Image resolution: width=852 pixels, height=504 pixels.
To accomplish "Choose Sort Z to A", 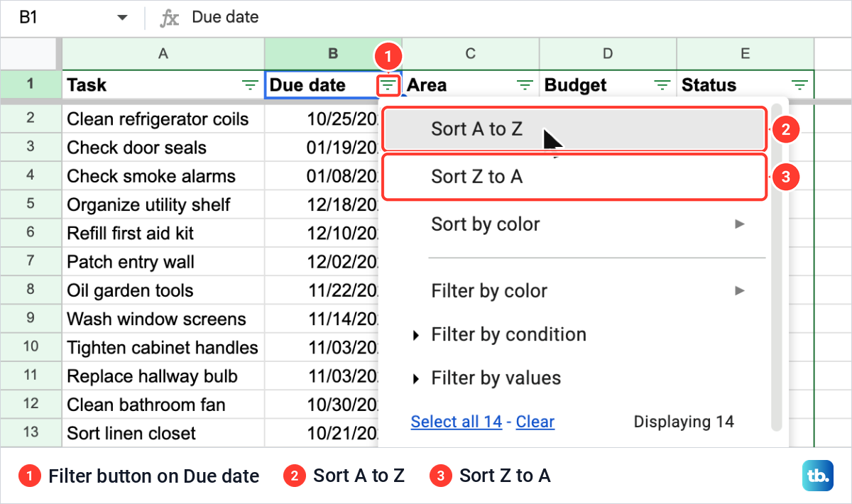I will (575, 177).
